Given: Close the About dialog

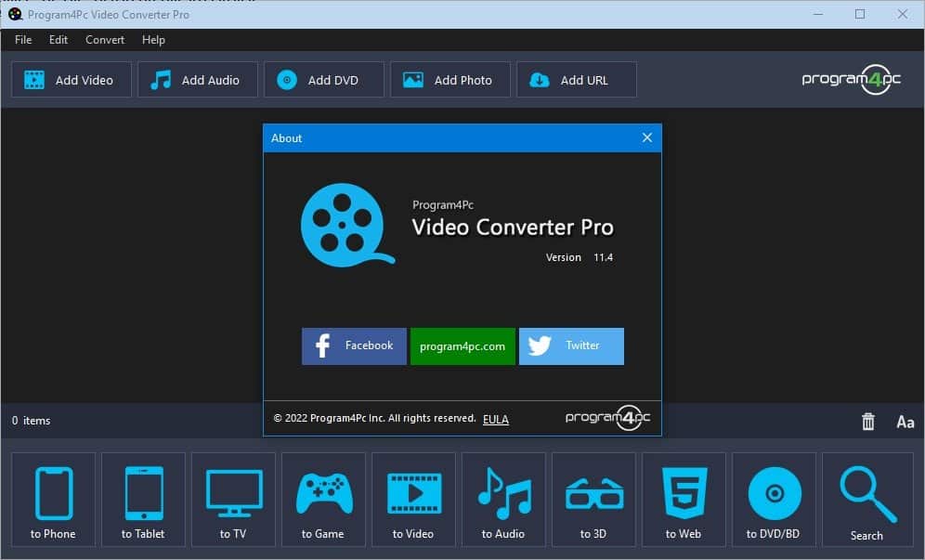Looking at the screenshot, I should pos(647,137).
